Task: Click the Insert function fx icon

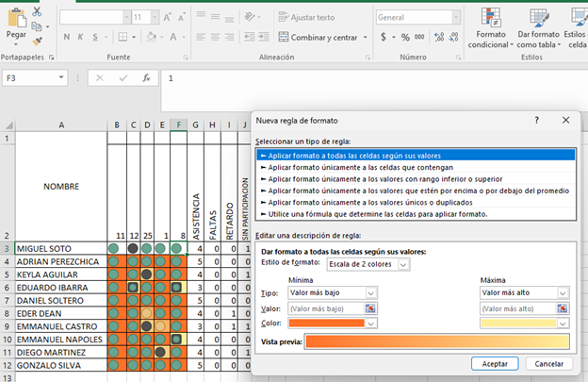Action: click(145, 78)
